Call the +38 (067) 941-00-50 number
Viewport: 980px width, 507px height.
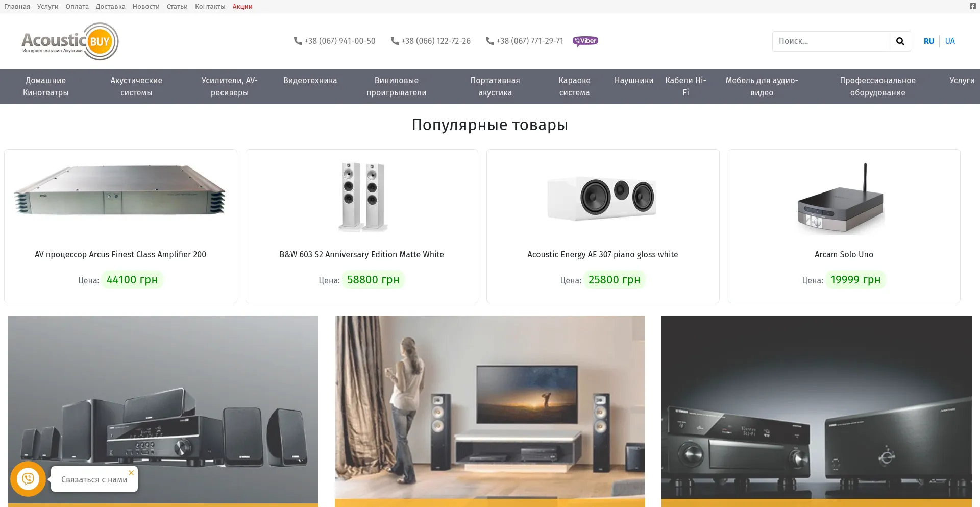335,41
